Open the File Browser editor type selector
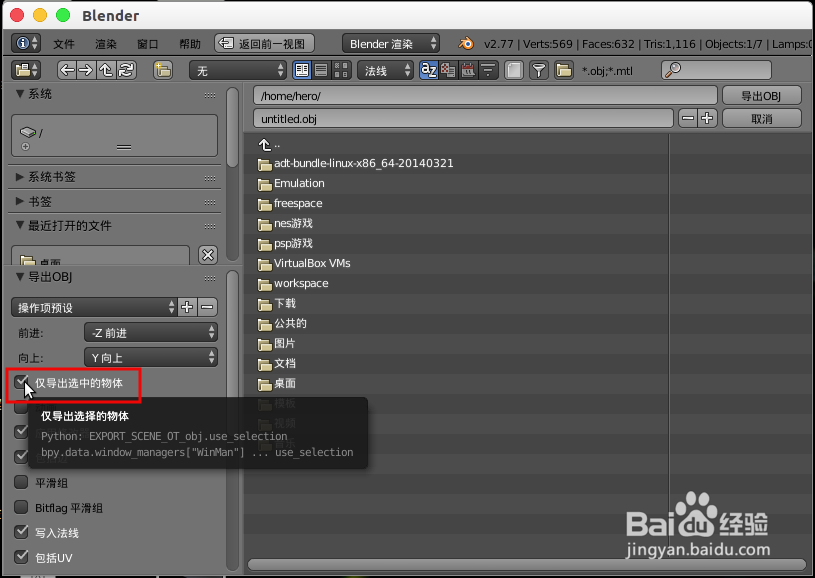Viewport: 815px width, 578px height. [25, 70]
